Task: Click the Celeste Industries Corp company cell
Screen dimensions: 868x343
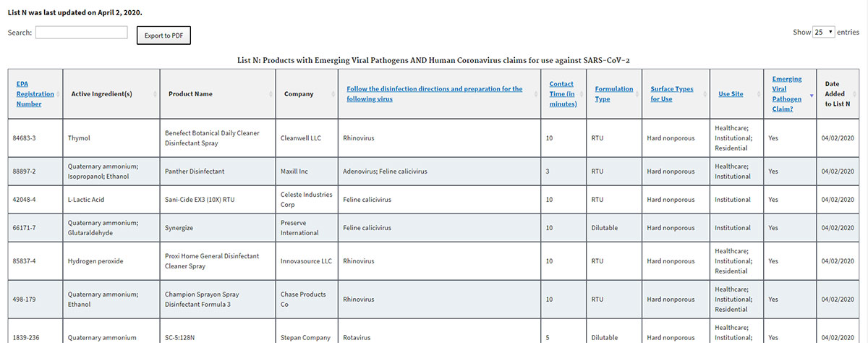Action: point(307,200)
